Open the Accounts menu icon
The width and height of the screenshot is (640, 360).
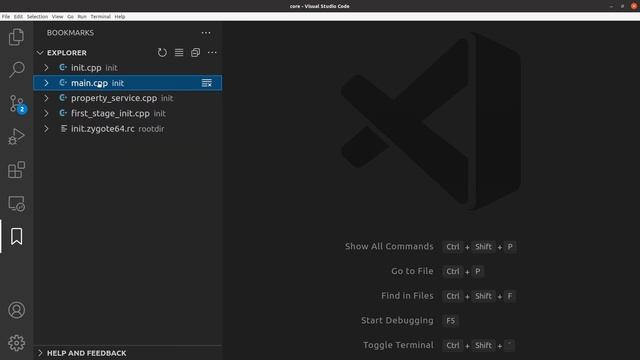tap(16, 310)
